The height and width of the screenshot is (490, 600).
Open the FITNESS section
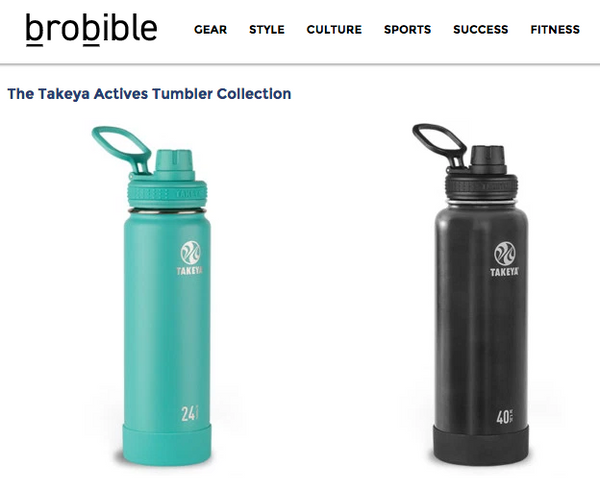(x=555, y=29)
